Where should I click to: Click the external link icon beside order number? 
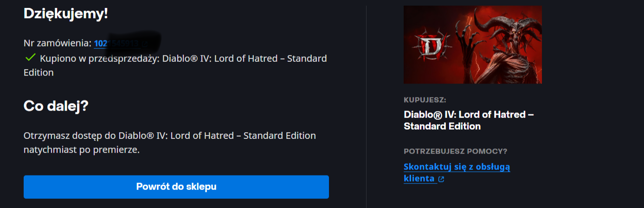click(145, 44)
